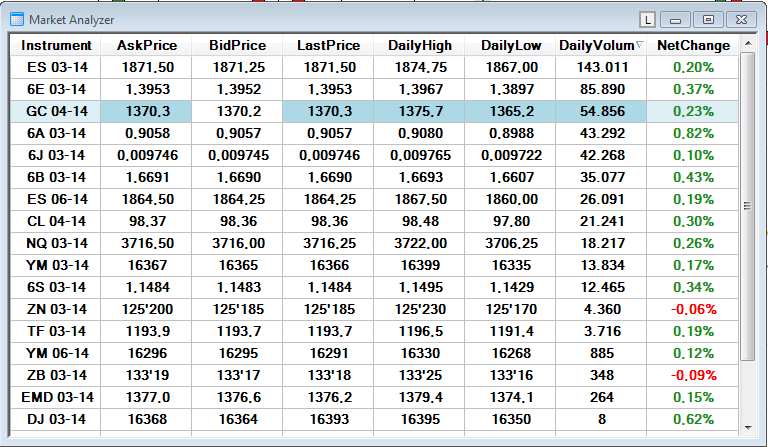Click YM 06-14 daily volume 885
This screenshot has width=768, height=447.
602,353
